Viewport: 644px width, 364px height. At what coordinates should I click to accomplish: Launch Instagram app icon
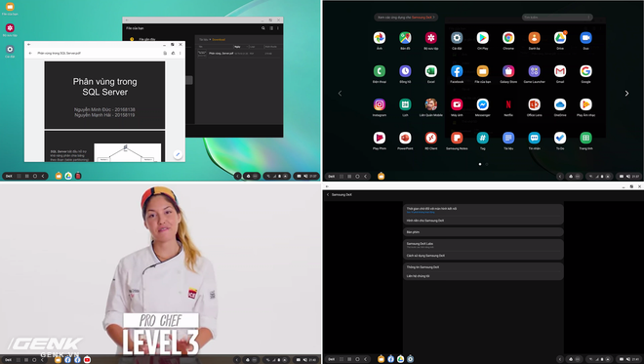pyautogui.click(x=380, y=104)
